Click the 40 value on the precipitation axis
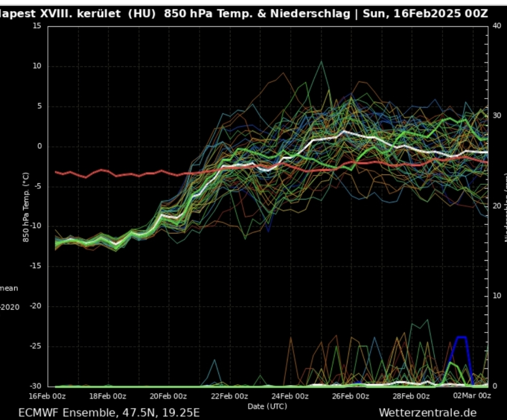The height and width of the screenshot is (420, 507). [496, 26]
